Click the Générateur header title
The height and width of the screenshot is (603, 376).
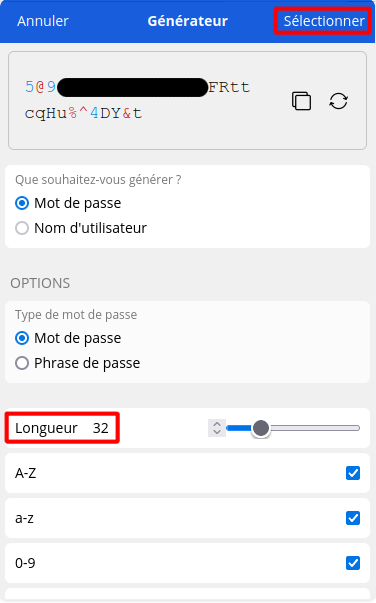(188, 21)
